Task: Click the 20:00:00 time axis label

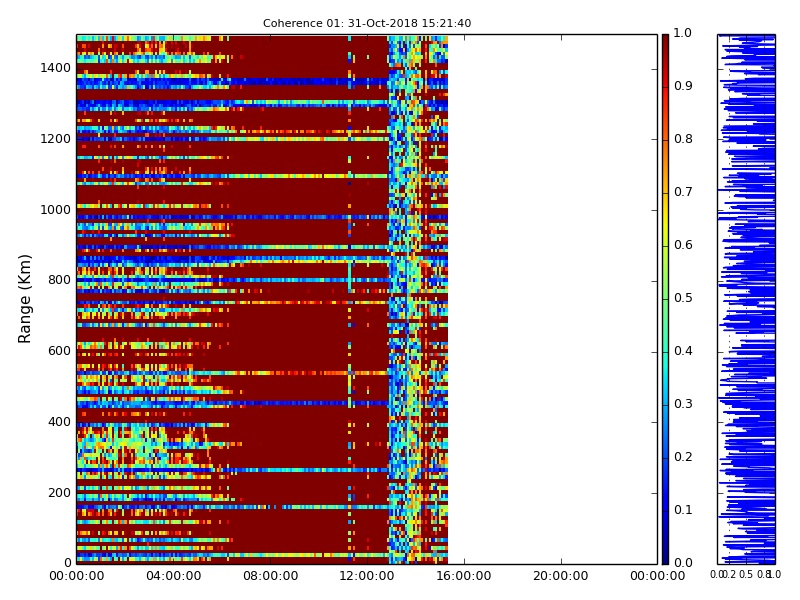Action: tap(561, 576)
